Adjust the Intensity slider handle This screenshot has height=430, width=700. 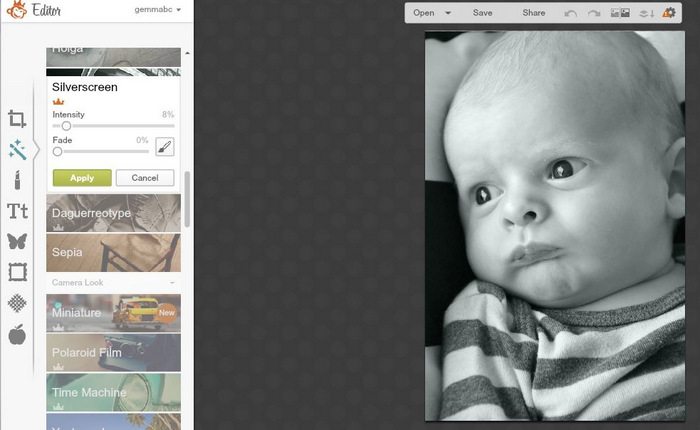[66, 126]
